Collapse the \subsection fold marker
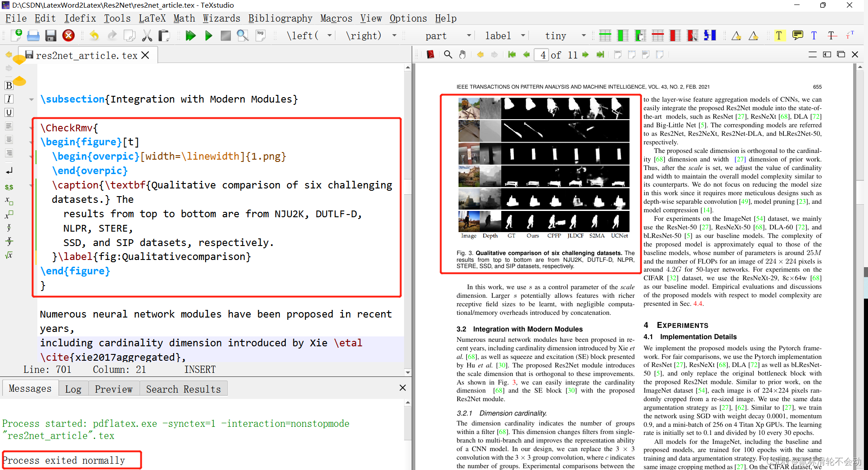 click(x=31, y=99)
